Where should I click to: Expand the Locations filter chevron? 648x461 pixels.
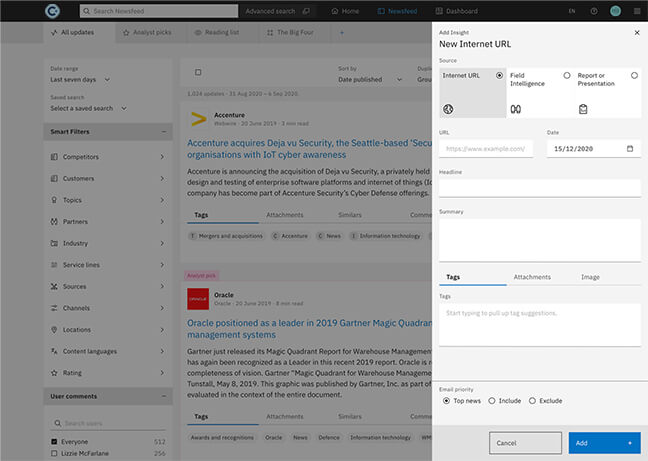[x=162, y=330]
